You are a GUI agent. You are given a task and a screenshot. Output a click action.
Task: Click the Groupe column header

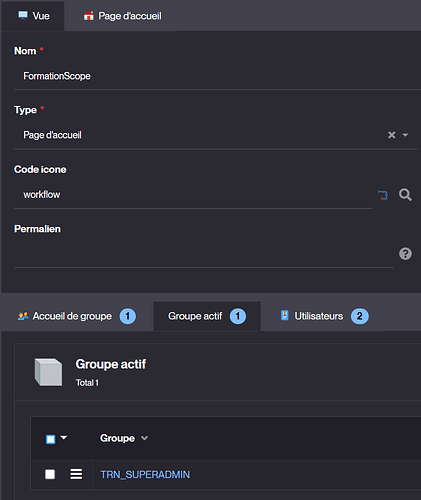117,438
